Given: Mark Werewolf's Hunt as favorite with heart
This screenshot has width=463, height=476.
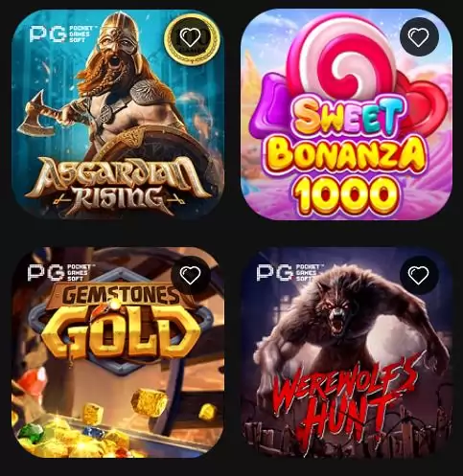Looking at the screenshot, I should coord(419,275).
